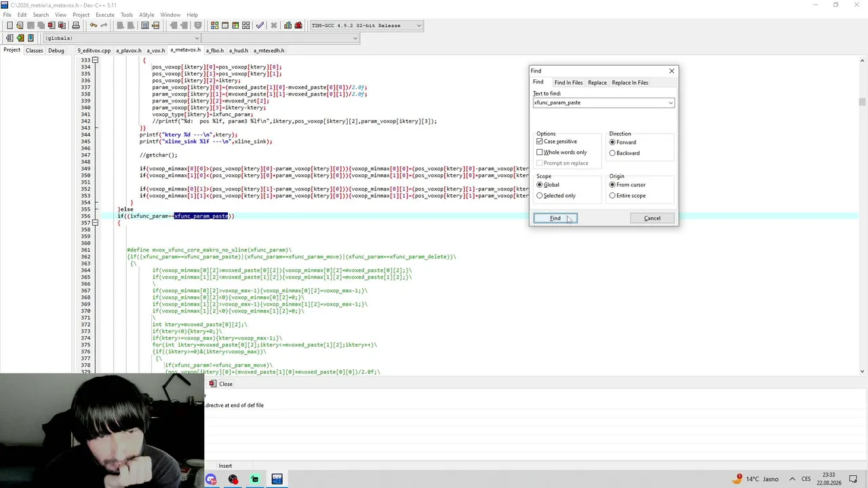Switch to the Classes sidebar tab

(x=34, y=50)
